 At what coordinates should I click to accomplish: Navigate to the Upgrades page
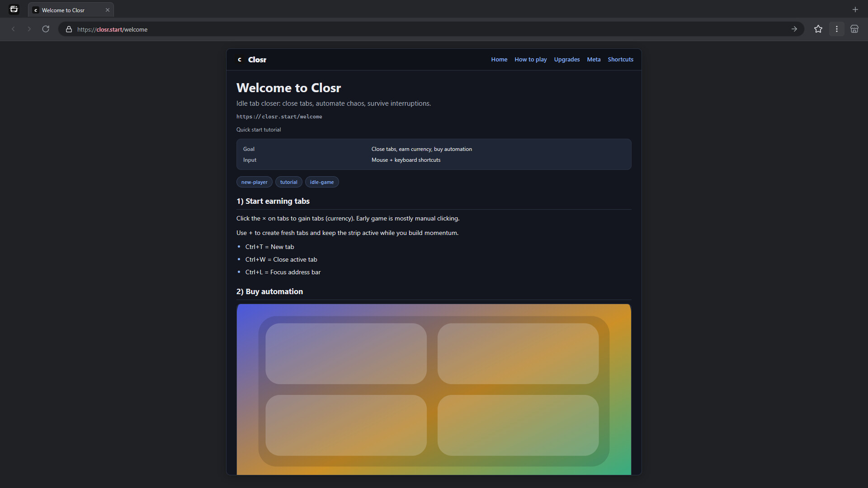(566, 60)
